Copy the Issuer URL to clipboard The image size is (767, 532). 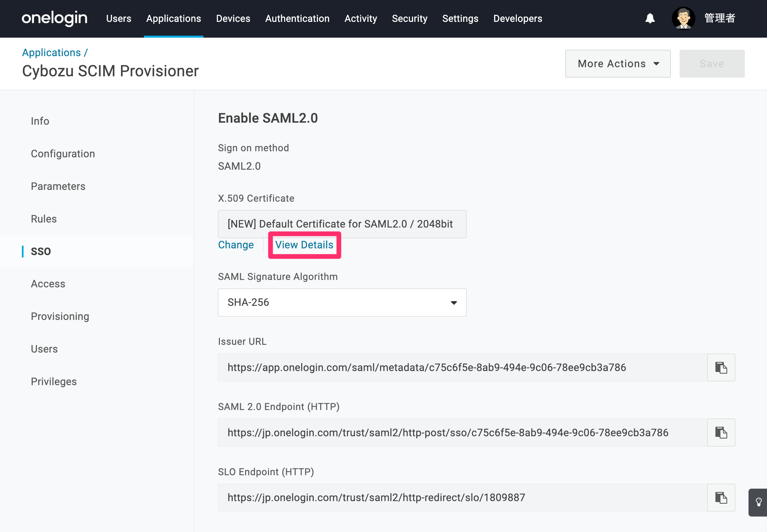click(x=721, y=367)
